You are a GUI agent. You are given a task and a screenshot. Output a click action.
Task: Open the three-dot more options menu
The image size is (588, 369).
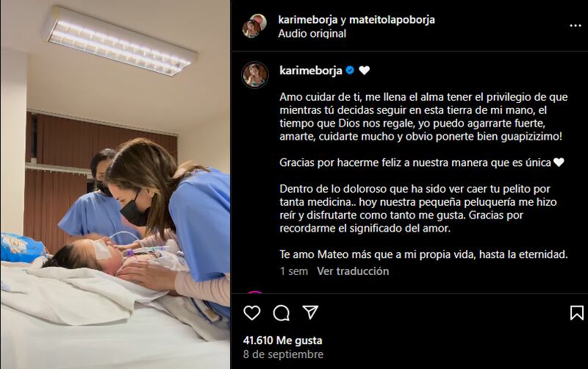576,26
